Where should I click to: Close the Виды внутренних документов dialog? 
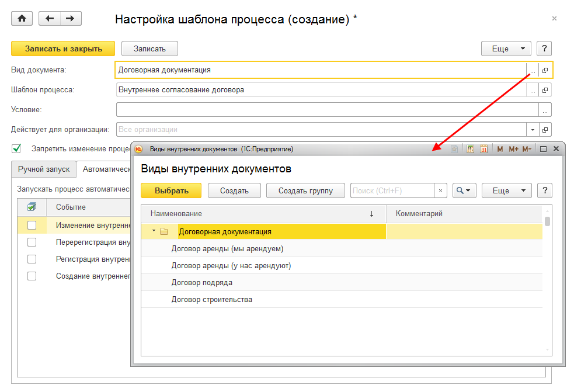[556, 149]
